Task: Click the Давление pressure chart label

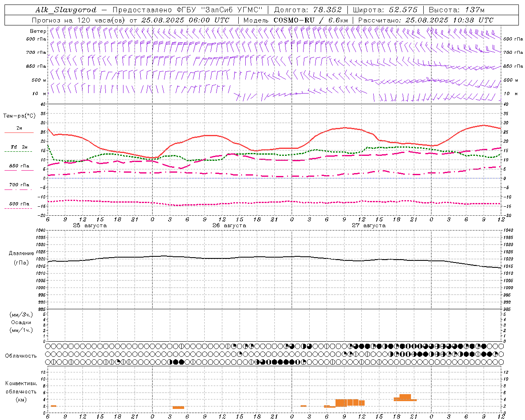Action: [x=21, y=253]
